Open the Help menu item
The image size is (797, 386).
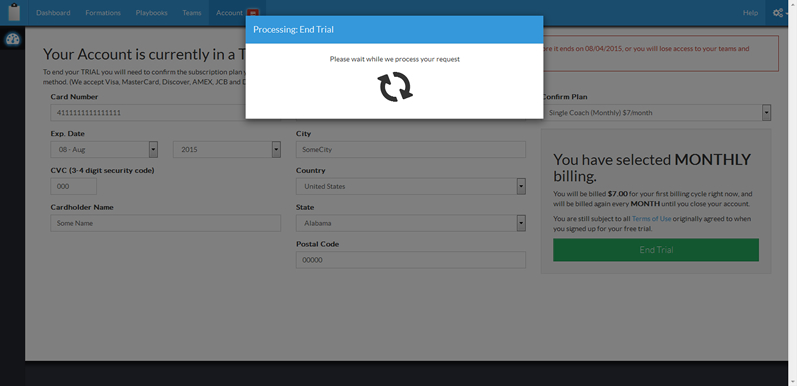point(750,13)
